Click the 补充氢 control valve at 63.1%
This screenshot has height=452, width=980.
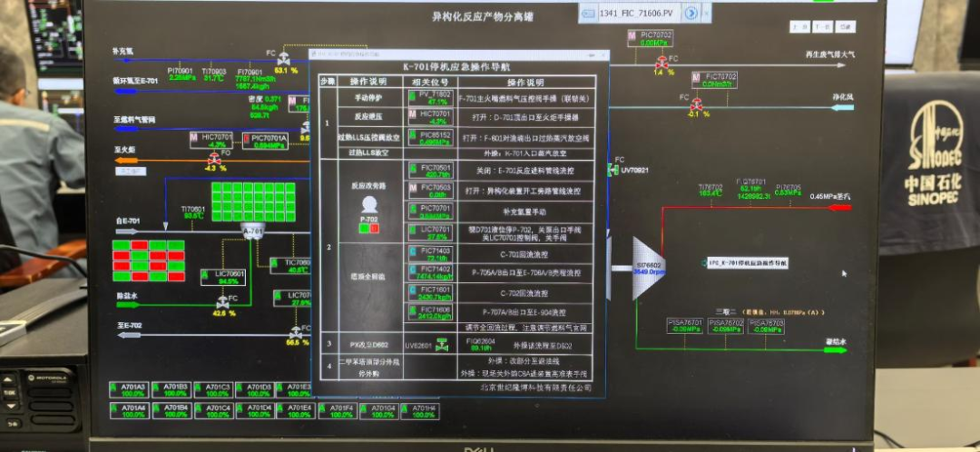(284, 59)
